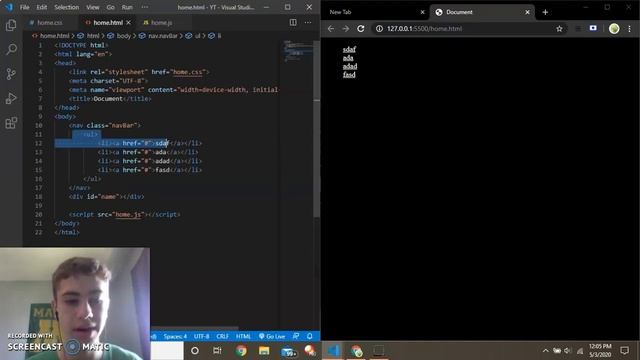Open the File menu
This screenshot has height=360, width=640.
click(x=24, y=7)
